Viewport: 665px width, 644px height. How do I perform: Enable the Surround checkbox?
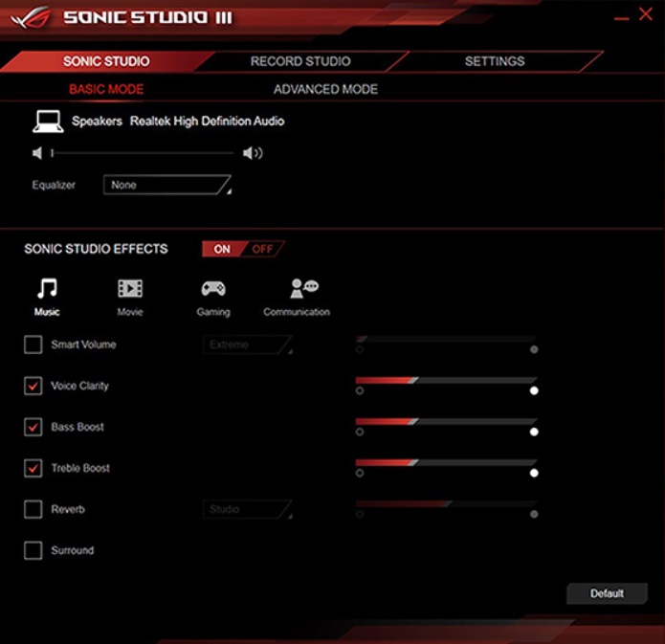(x=33, y=550)
